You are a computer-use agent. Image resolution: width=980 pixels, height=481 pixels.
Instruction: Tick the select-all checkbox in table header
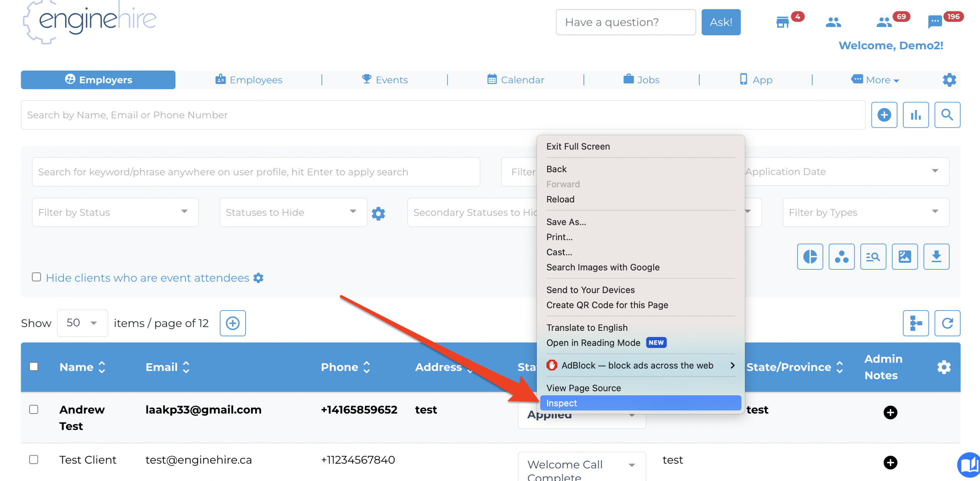(34, 366)
